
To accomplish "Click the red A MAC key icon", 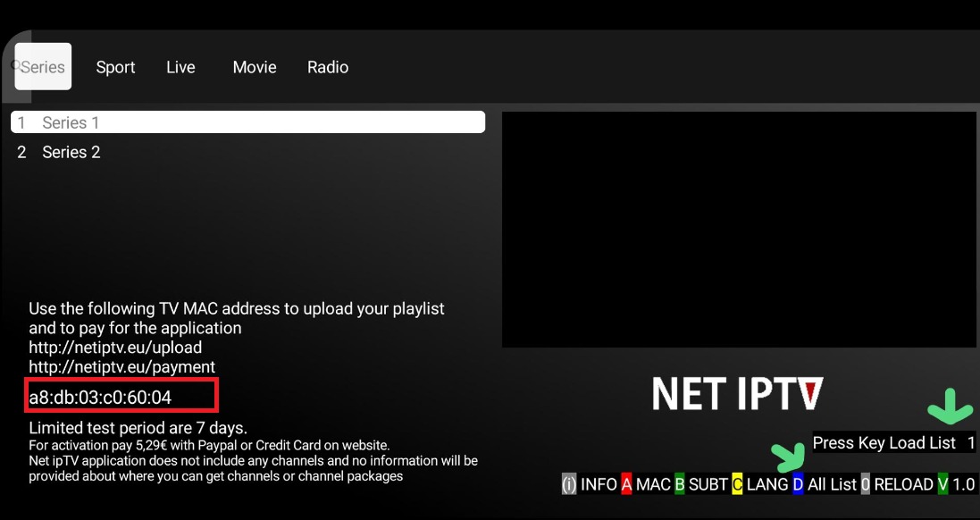I will [x=628, y=483].
